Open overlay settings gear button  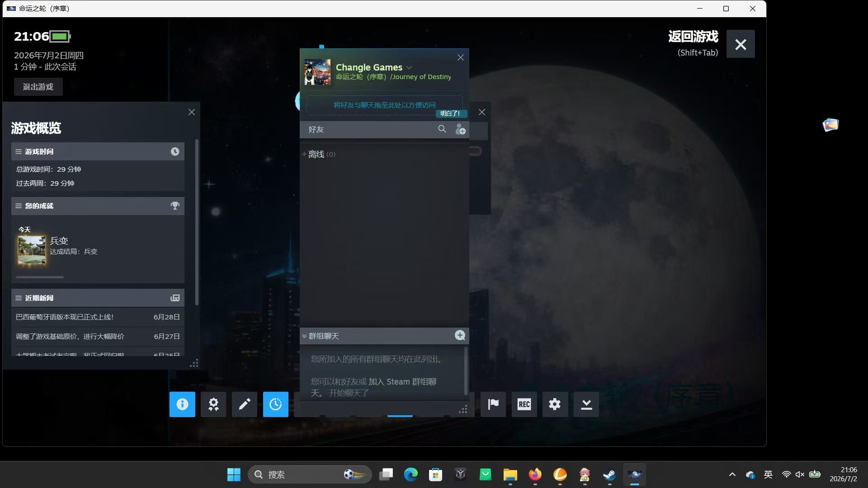click(555, 404)
